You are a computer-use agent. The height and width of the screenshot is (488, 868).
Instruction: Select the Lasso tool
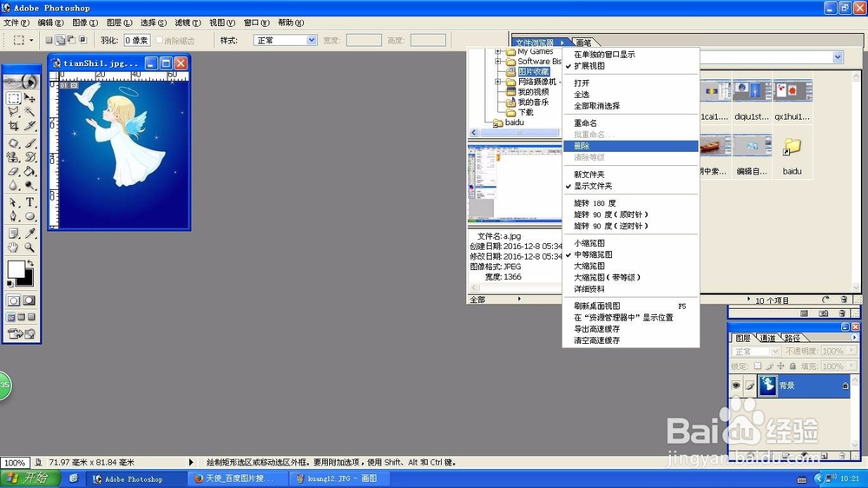(x=14, y=112)
